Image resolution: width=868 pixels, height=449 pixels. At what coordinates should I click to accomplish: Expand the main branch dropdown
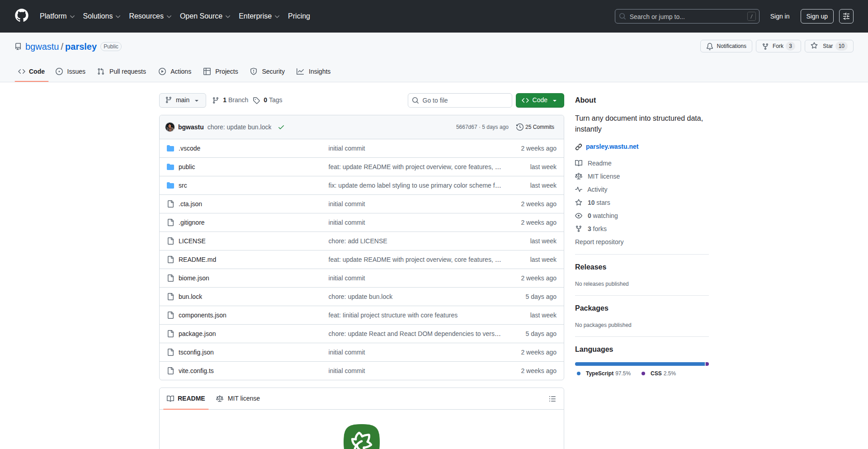[x=182, y=100]
